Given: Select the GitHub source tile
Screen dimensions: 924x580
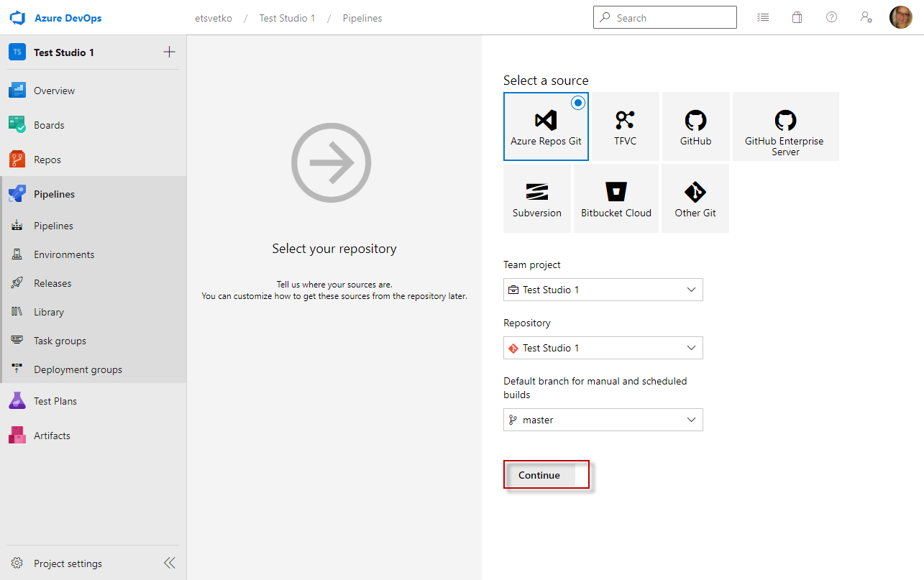Looking at the screenshot, I should [x=696, y=126].
